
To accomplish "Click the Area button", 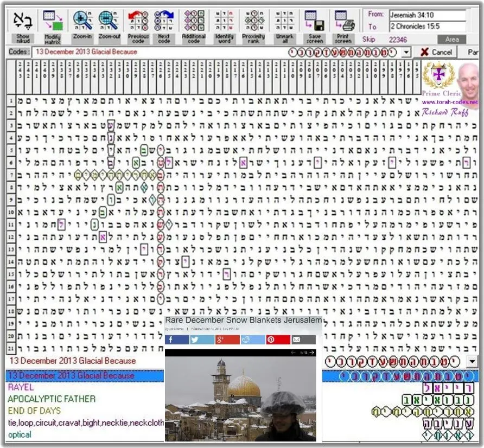I will tap(451, 40).
